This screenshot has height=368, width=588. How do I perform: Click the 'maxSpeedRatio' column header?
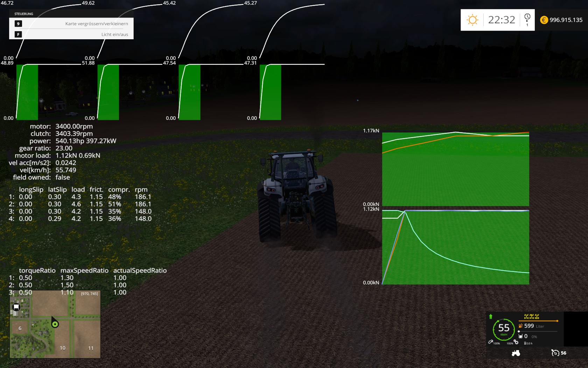pos(84,271)
